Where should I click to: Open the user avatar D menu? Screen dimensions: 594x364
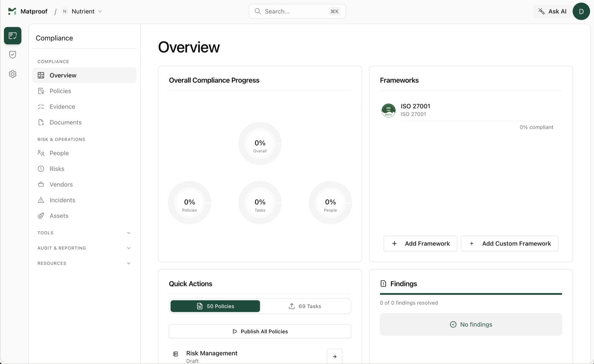pos(581,11)
